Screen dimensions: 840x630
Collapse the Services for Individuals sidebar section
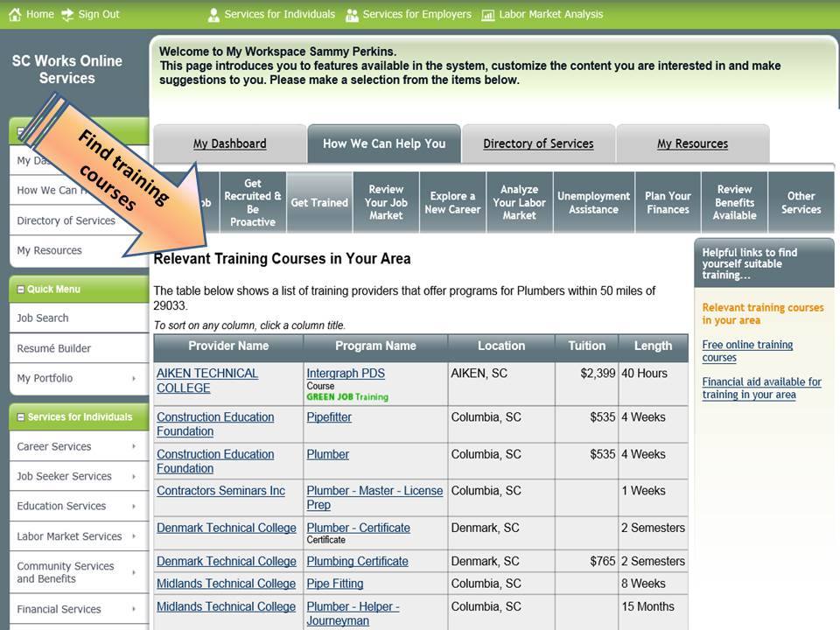coord(21,416)
